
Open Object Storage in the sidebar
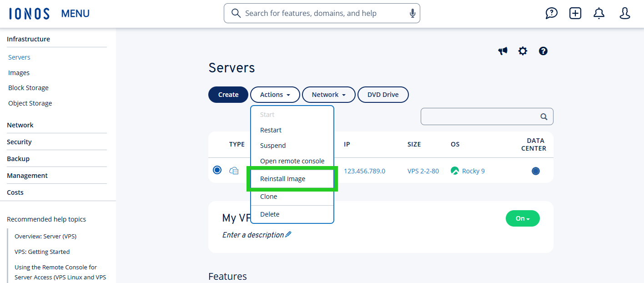click(x=30, y=103)
